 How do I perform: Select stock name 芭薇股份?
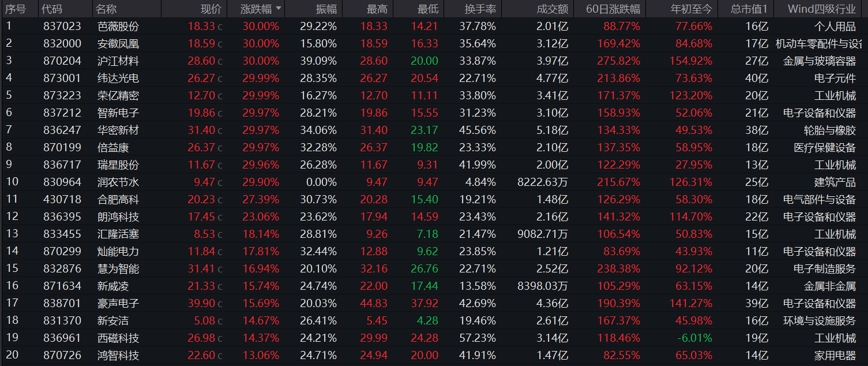(x=118, y=26)
